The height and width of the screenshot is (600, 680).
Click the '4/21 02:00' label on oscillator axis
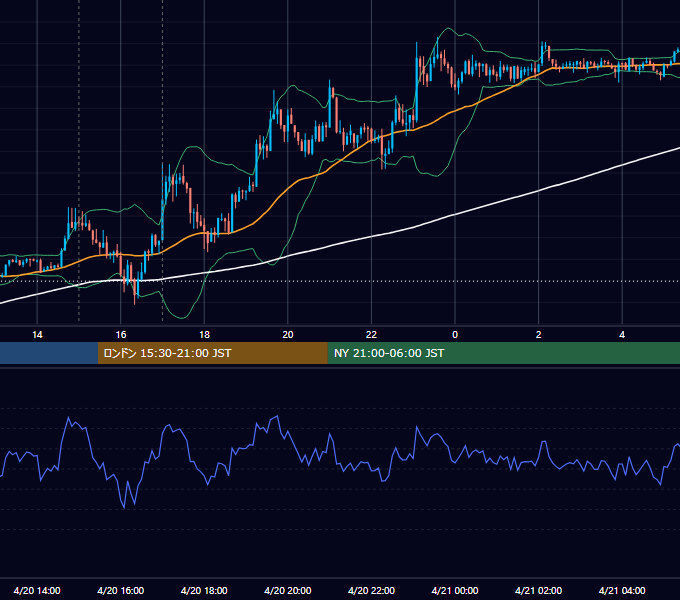pyautogui.click(x=538, y=590)
